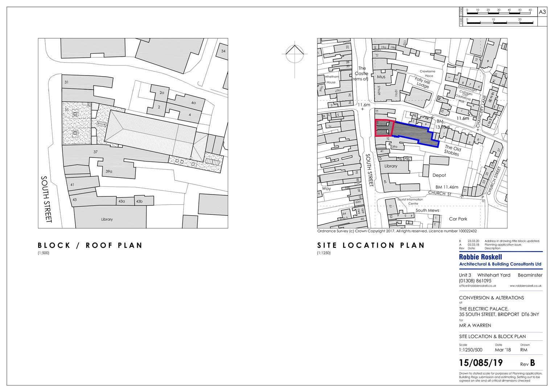The width and height of the screenshot is (554, 392).
Task: Click 'Address in drawing title block updated.' revision note
Action: [512, 241]
